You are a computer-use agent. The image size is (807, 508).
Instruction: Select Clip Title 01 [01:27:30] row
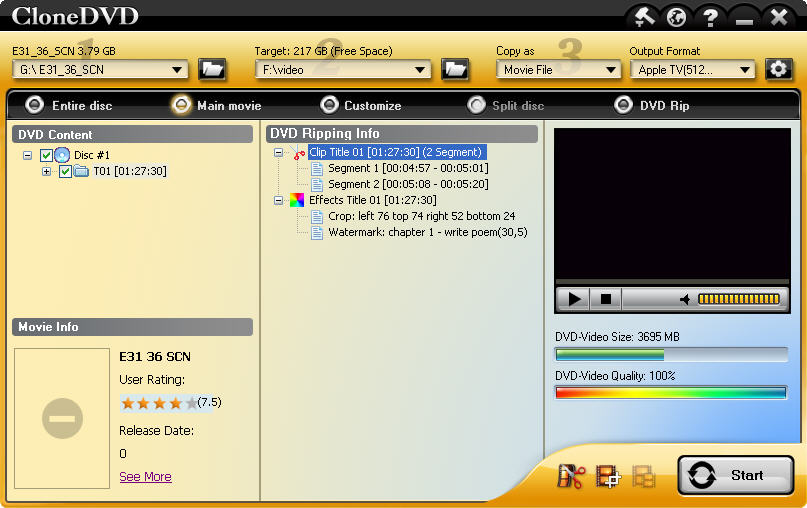click(x=395, y=152)
